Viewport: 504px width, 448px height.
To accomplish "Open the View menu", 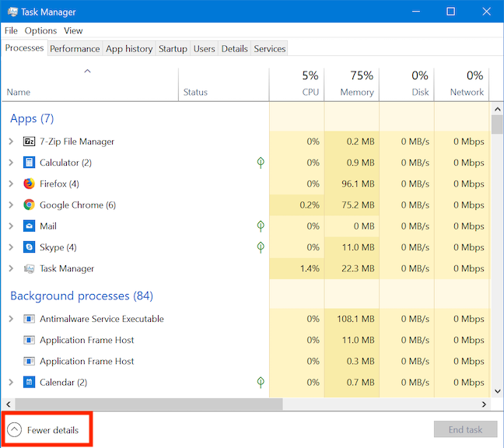I will tap(73, 30).
